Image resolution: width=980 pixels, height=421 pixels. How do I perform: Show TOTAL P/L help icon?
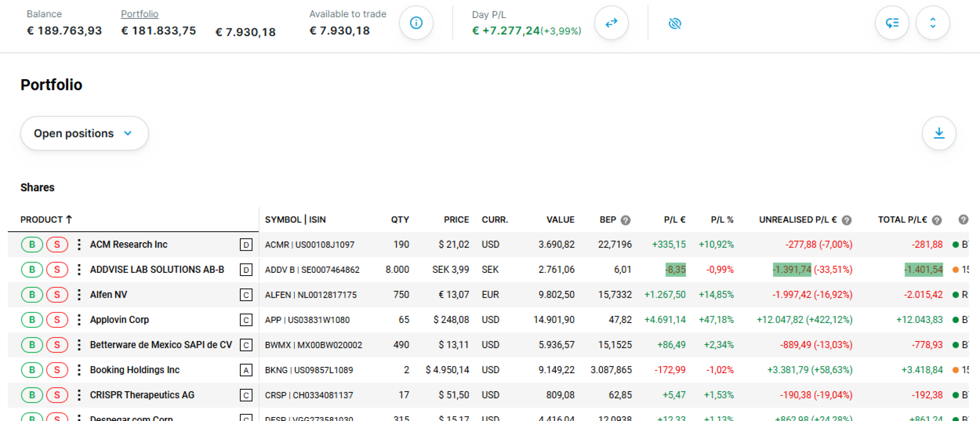click(936, 220)
